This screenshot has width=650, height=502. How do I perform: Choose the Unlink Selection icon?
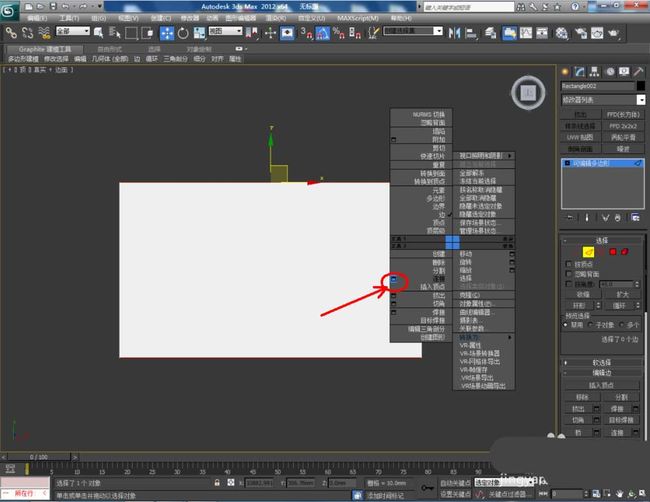[x=27, y=32]
